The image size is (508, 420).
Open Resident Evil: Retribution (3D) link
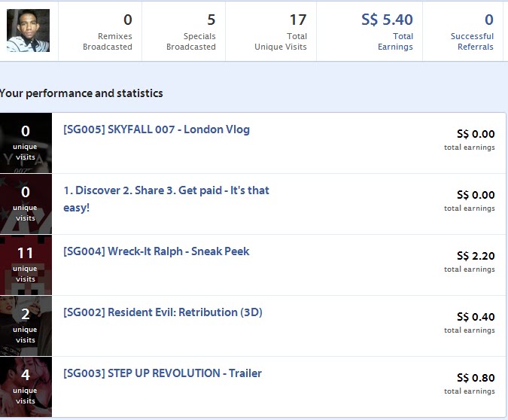[163, 312]
